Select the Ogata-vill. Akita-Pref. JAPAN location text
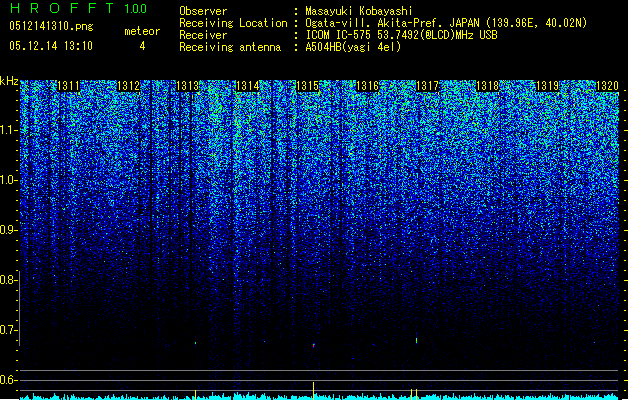Image resolution: width=629 pixels, height=400 pixels. 446,23
